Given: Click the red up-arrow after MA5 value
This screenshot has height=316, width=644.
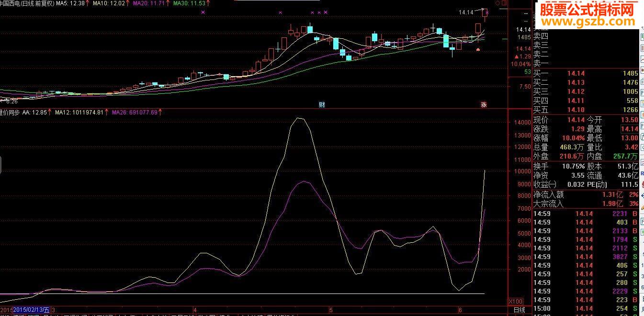Looking at the screenshot, I should [88, 3].
